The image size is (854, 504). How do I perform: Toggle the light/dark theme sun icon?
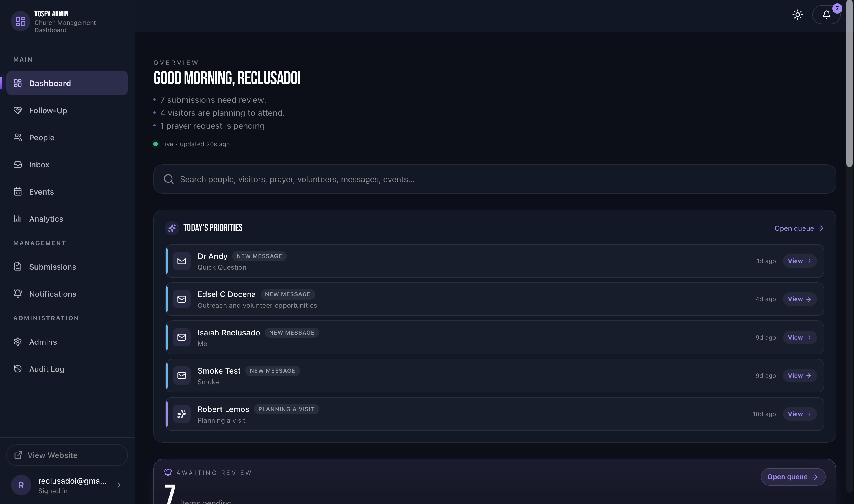797,15
